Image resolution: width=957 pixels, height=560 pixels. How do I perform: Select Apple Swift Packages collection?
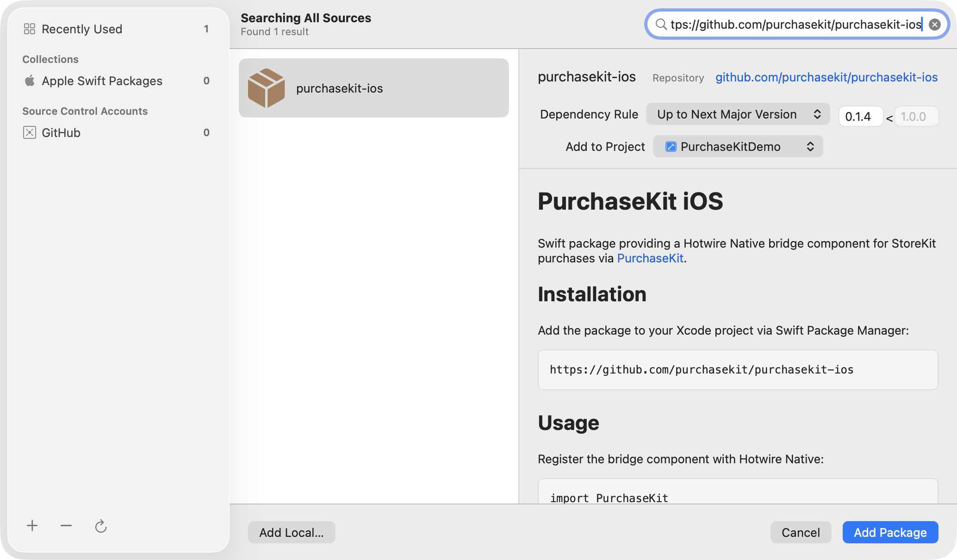pos(118,81)
